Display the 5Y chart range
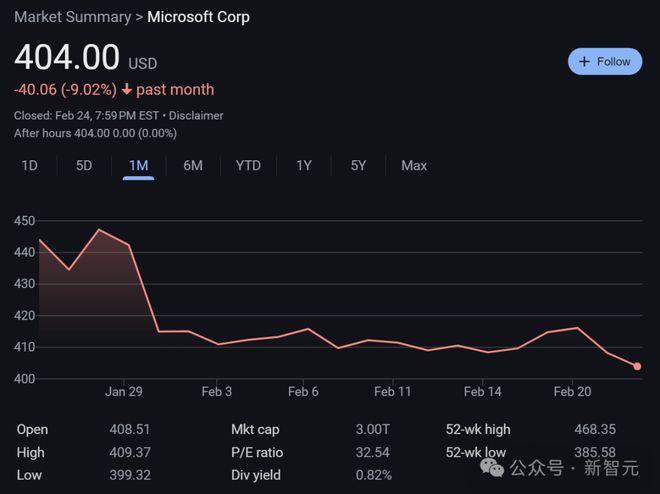The image size is (660, 494). 358,165
